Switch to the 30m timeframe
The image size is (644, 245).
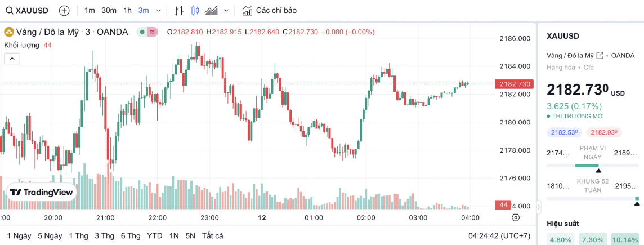(109, 10)
